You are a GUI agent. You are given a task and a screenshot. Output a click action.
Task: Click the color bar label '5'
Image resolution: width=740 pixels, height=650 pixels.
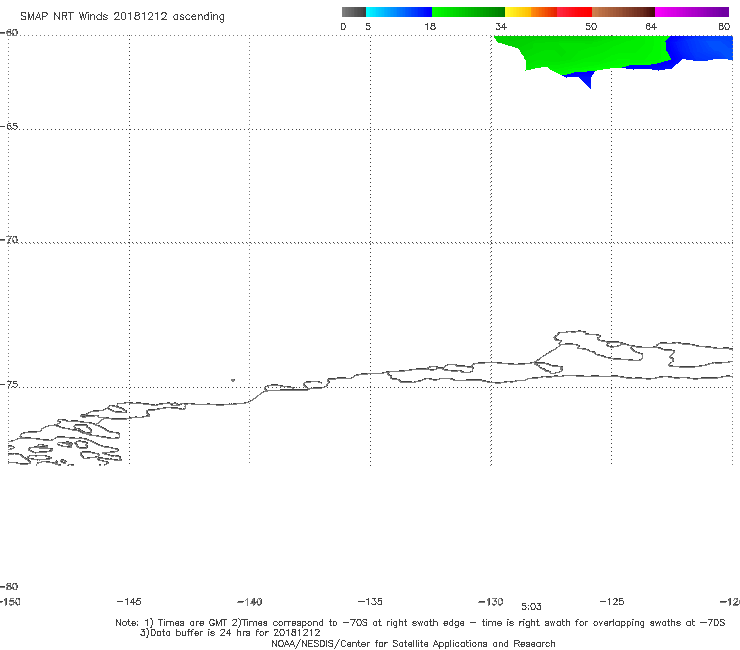(368, 26)
